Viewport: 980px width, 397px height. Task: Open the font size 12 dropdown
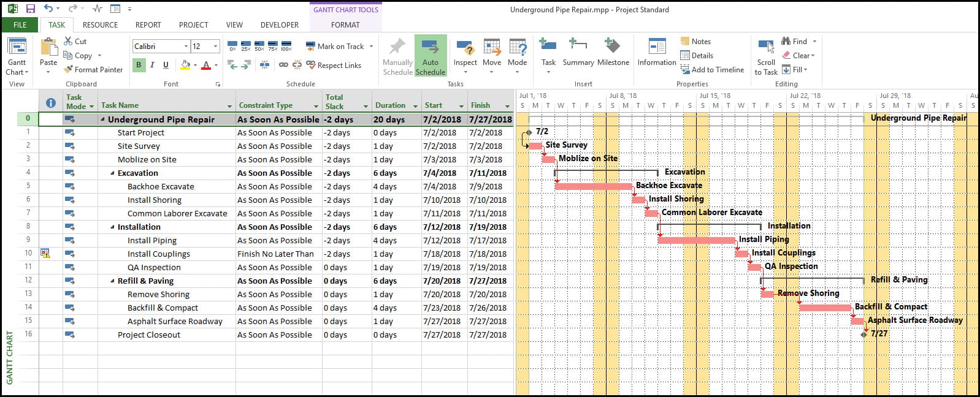pos(215,47)
